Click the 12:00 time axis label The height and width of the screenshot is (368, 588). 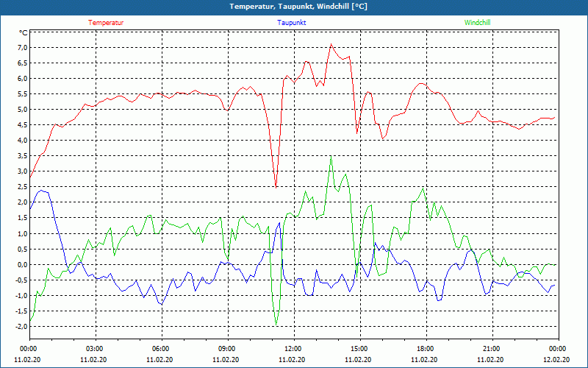[293, 348]
